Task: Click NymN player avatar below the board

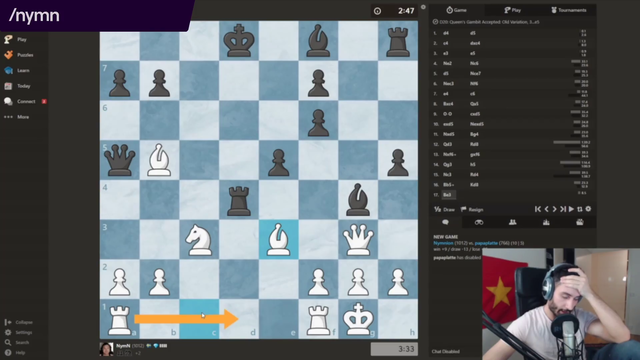Action: [x=107, y=349]
